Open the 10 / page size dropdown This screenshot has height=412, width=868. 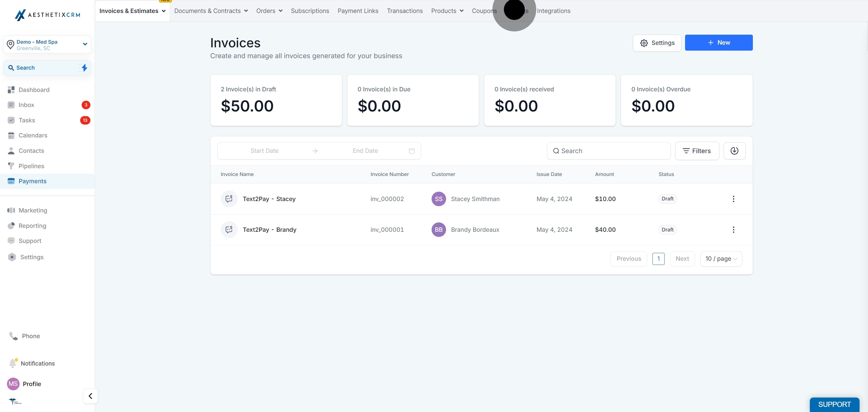click(721, 259)
